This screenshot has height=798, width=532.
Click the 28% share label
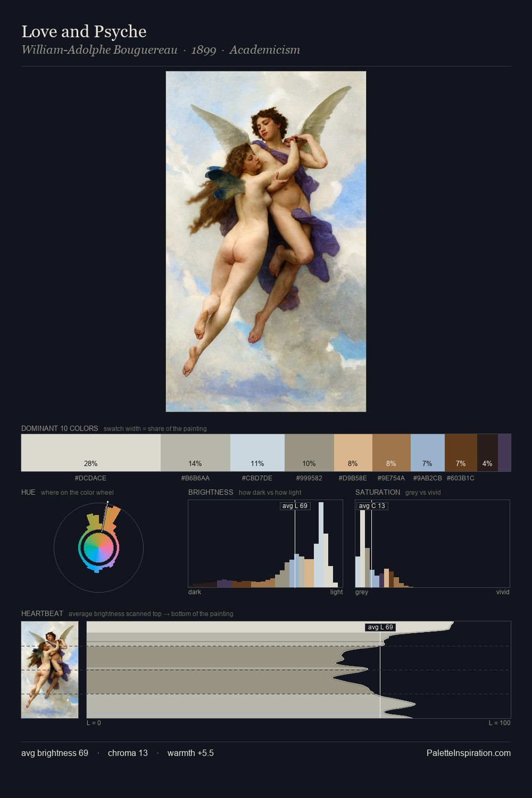pos(90,463)
